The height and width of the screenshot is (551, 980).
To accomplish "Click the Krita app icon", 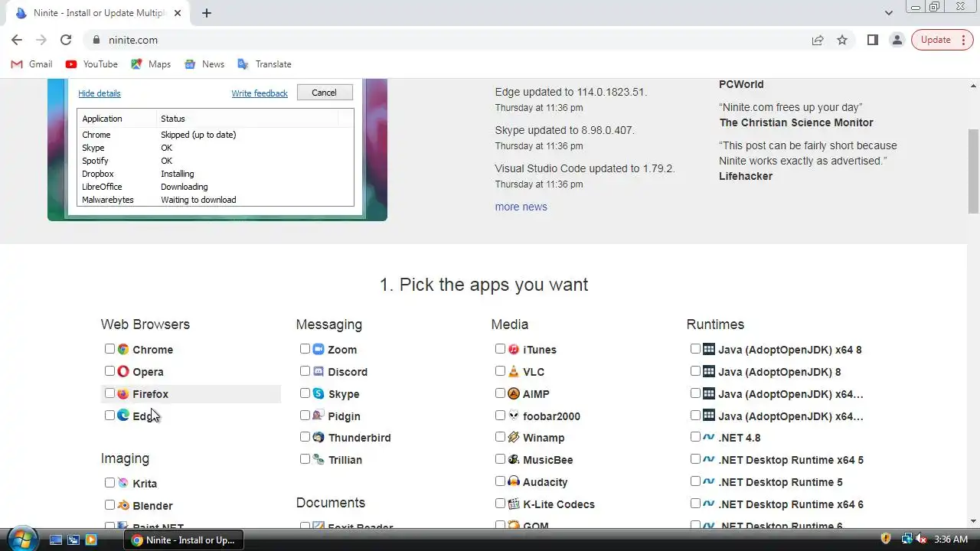I will click(x=123, y=483).
